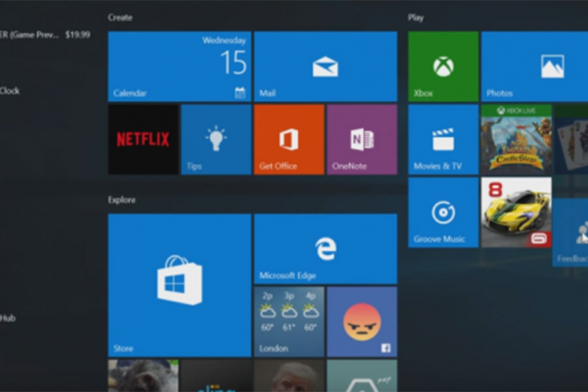The height and width of the screenshot is (392, 588).
Task: Open the Sling tile at the bottom
Action: tap(216, 376)
